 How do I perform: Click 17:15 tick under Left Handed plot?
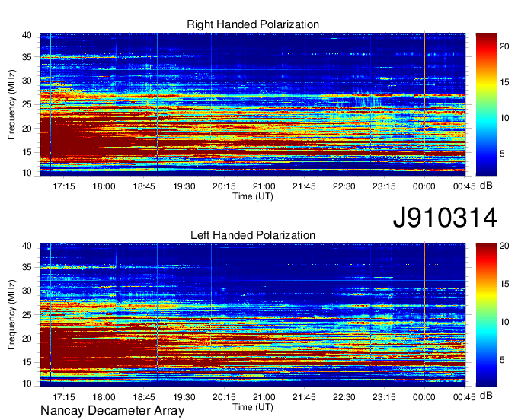pyautogui.click(x=64, y=397)
